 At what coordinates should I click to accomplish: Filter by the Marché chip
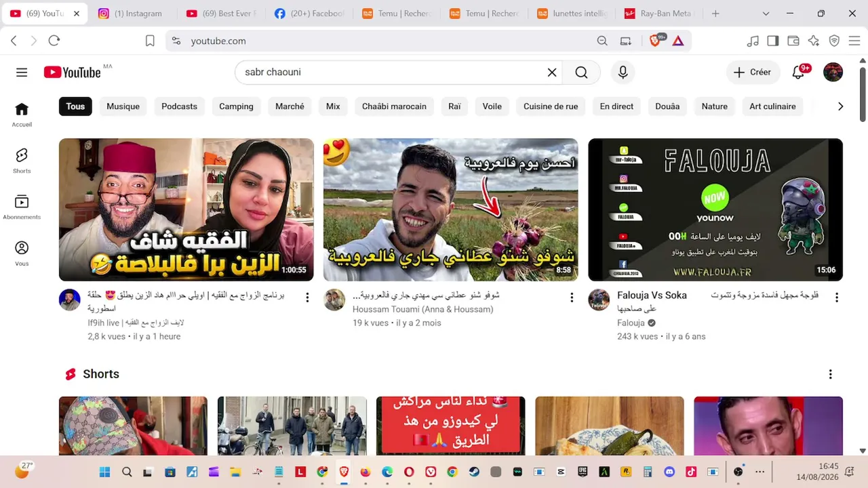[x=290, y=106]
